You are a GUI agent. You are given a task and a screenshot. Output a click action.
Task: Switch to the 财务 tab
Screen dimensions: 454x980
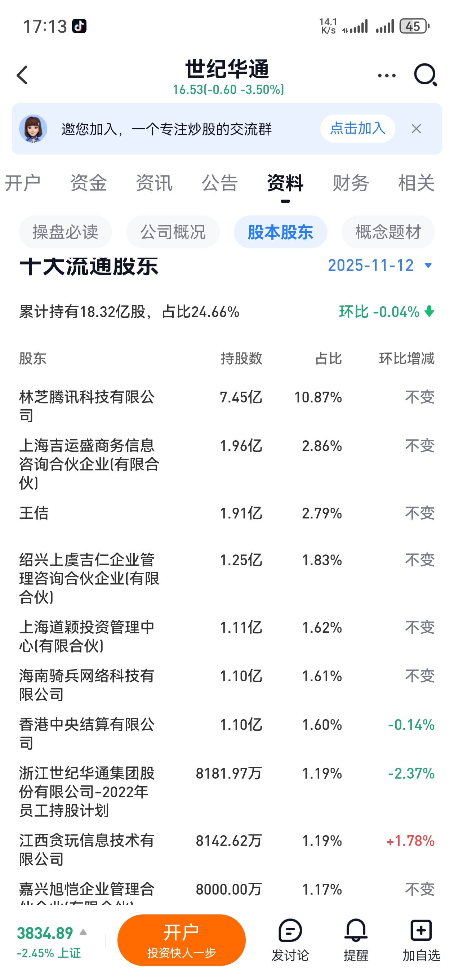click(351, 183)
